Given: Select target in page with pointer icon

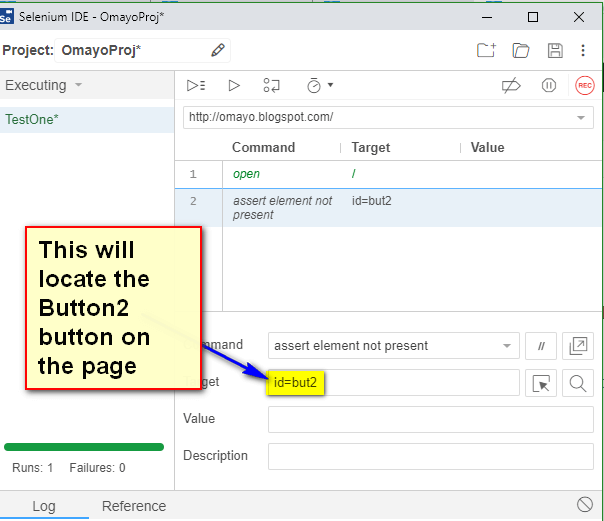Looking at the screenshot, I should pos(541,383).
